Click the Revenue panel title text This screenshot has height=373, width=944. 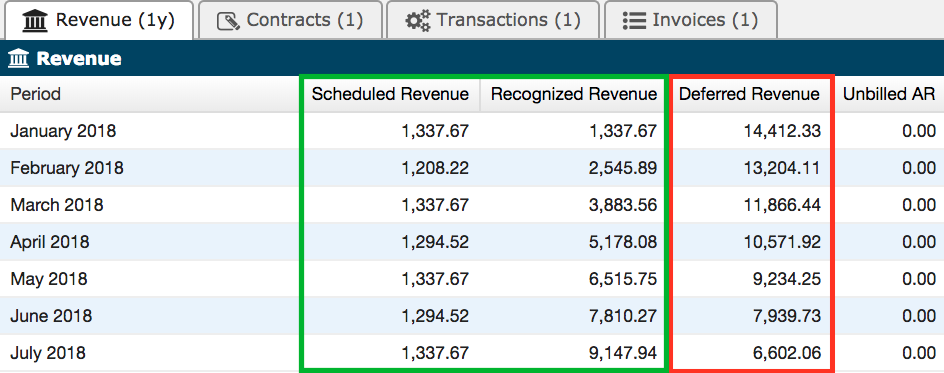[x=79, y=59]
